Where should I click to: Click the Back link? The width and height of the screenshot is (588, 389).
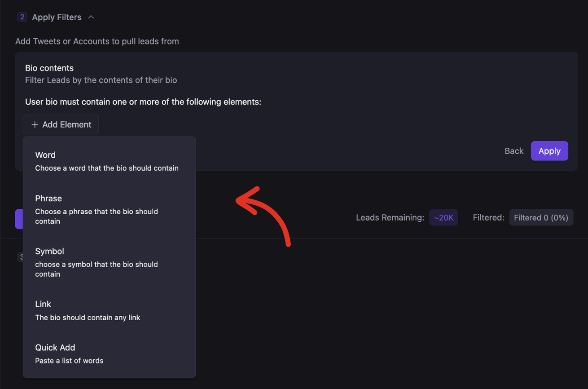coord(514,151)
